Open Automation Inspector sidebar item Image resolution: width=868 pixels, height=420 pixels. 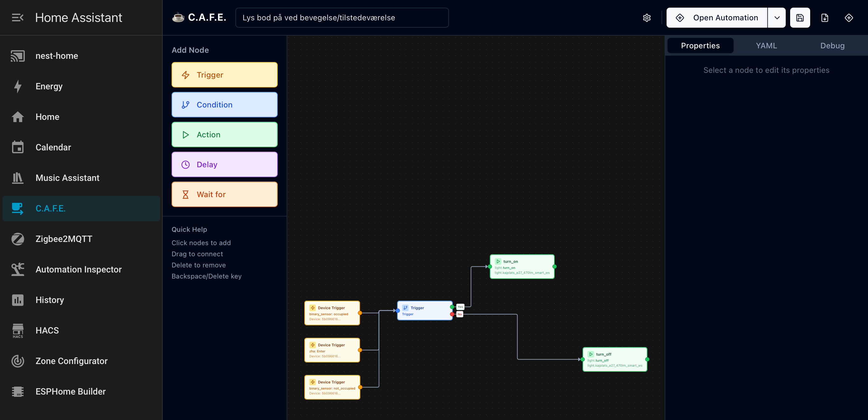(x=78, y=269)
